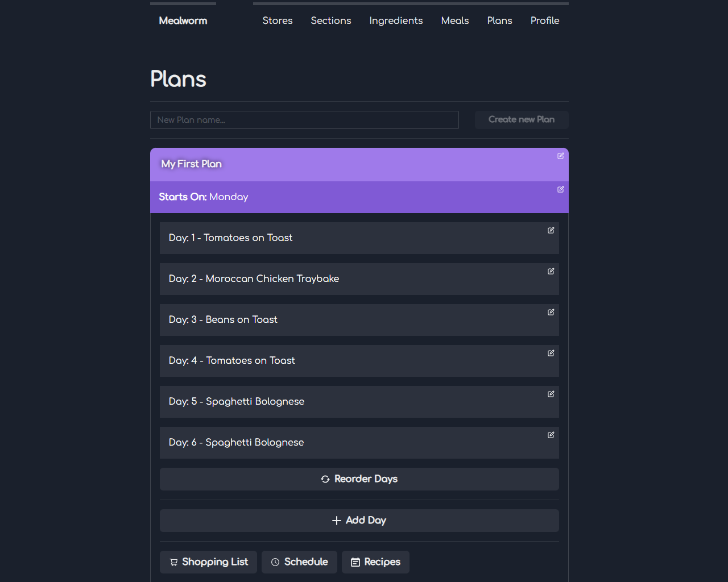Go to the Sections page
Image resolution: width=728 pixels, height=582 pixels.
[x=330, y=20]
